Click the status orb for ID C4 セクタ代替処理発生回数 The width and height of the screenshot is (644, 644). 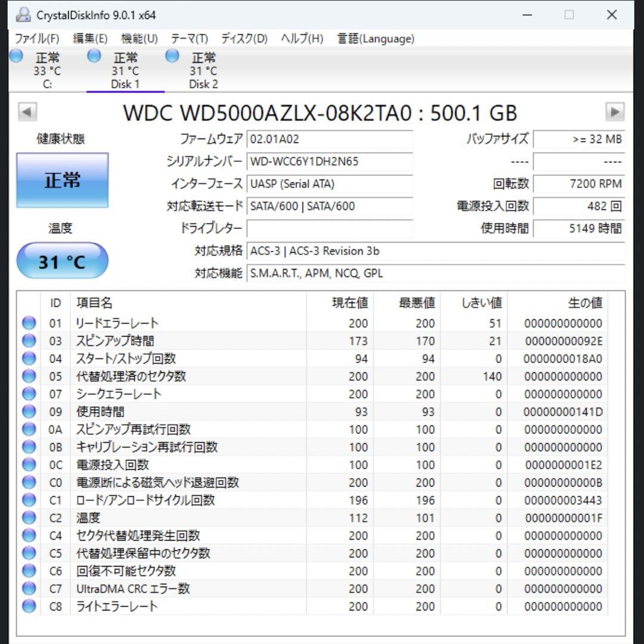(29, 535)
